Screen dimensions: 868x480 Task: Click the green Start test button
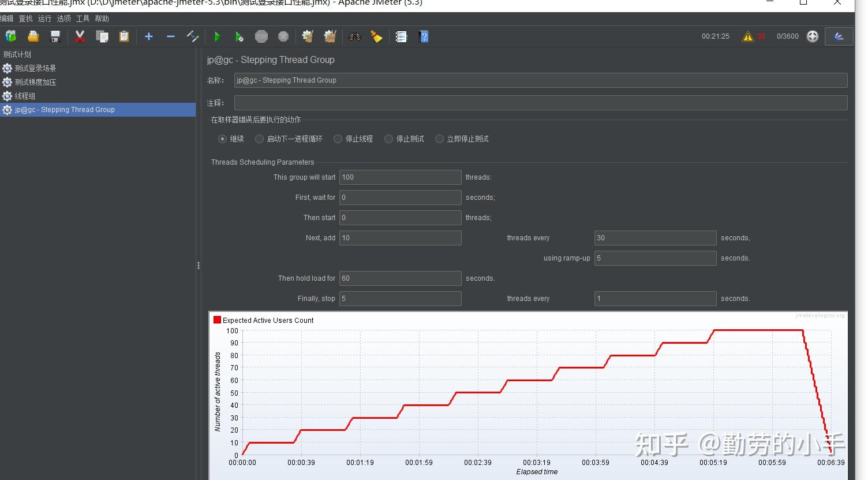[x=217, y=37]
